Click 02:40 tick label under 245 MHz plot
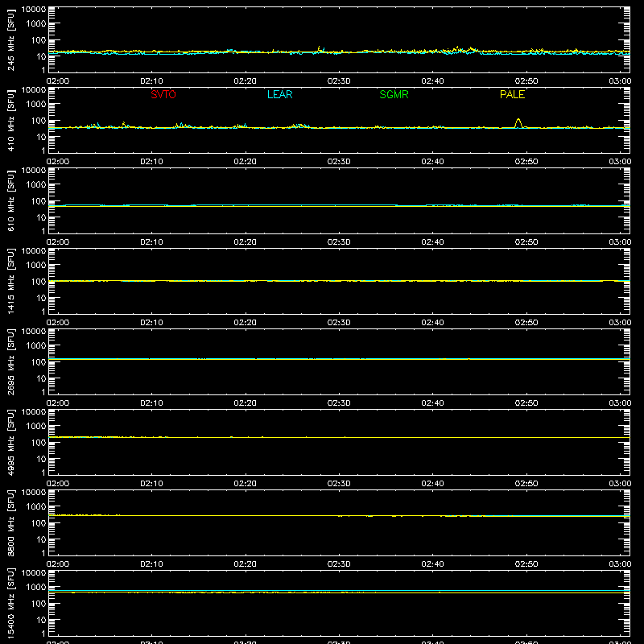This screenshot has height=644, width=644. (432, 81)
